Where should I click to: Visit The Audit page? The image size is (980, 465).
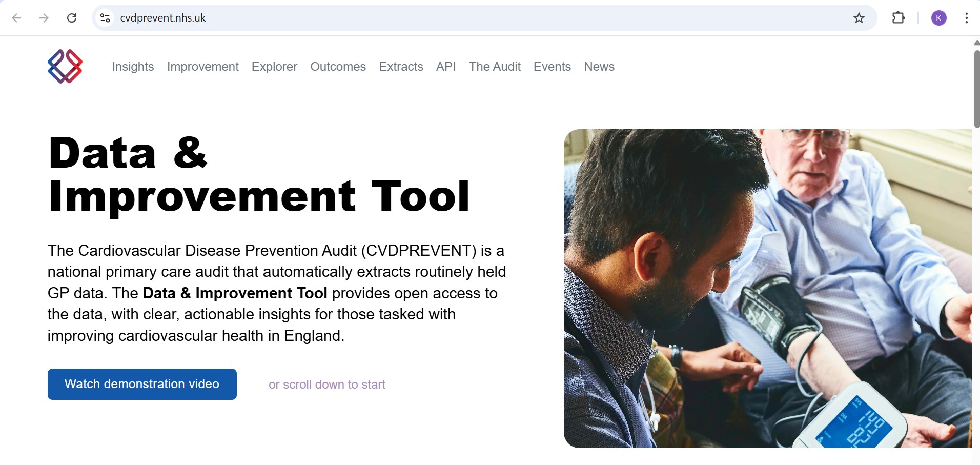point(495,67)
